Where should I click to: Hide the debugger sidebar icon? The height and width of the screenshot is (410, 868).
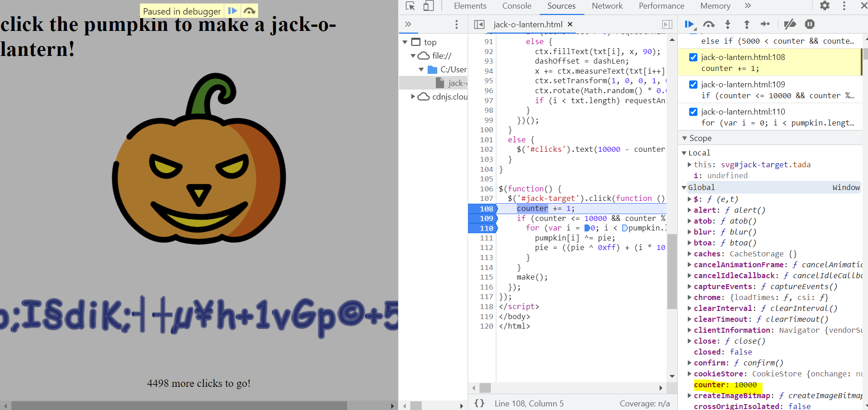pos(667,25)
